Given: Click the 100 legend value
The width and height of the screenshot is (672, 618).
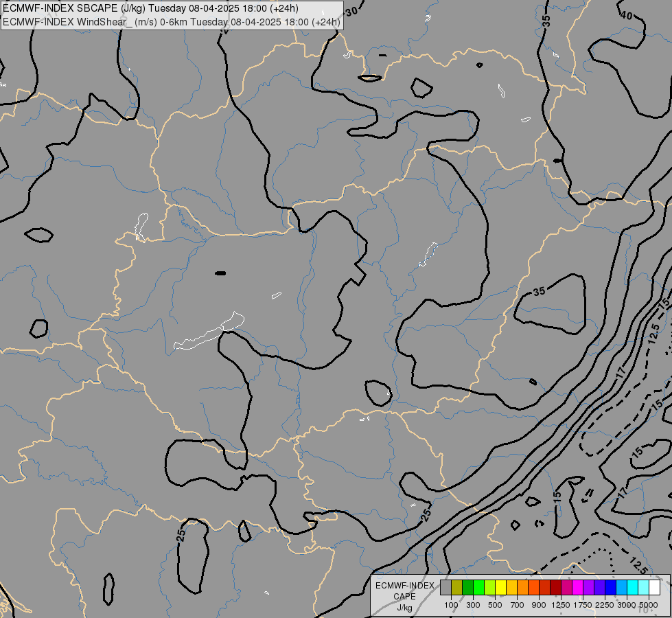Looking at the screenshot, I should click(x=451, y=605).
